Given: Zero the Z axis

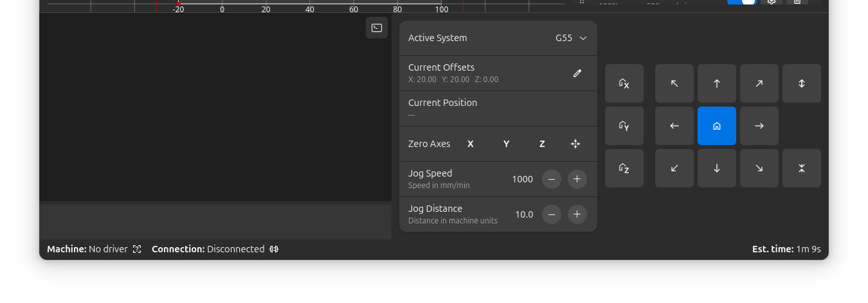Looking at the screenshot, I should point(542,144).
